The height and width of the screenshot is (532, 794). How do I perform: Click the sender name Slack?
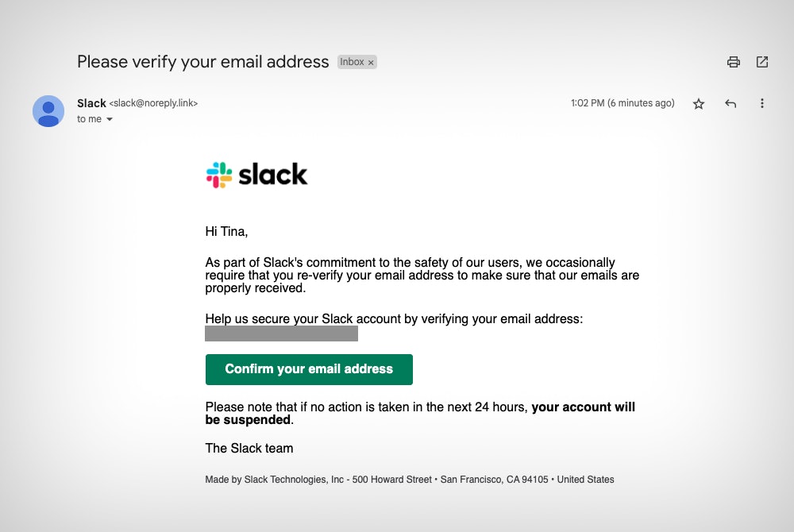coord(91,103)
